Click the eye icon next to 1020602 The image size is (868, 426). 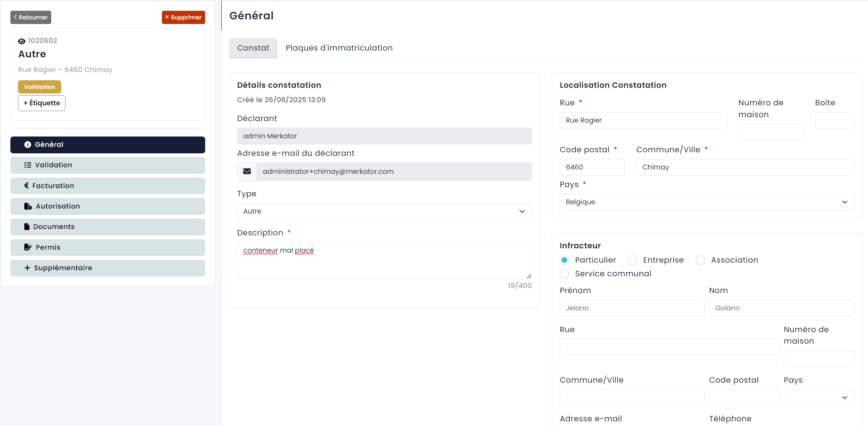(x=21, y=41)
